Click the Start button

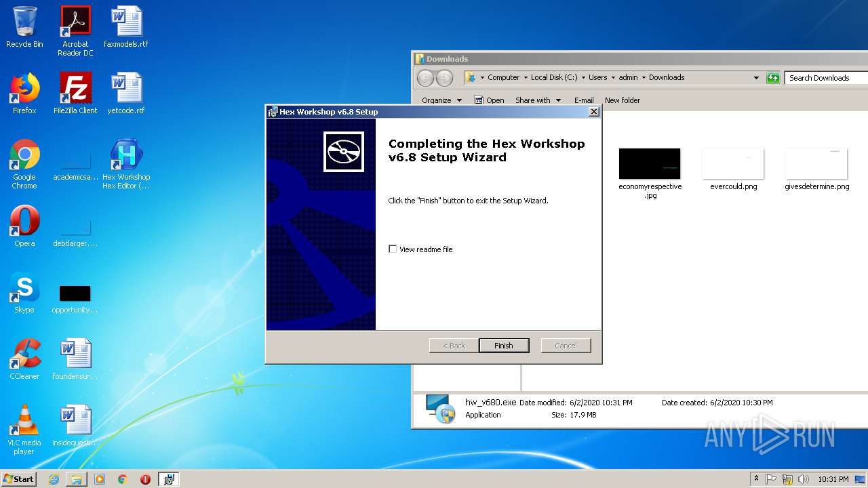(19, 479)
